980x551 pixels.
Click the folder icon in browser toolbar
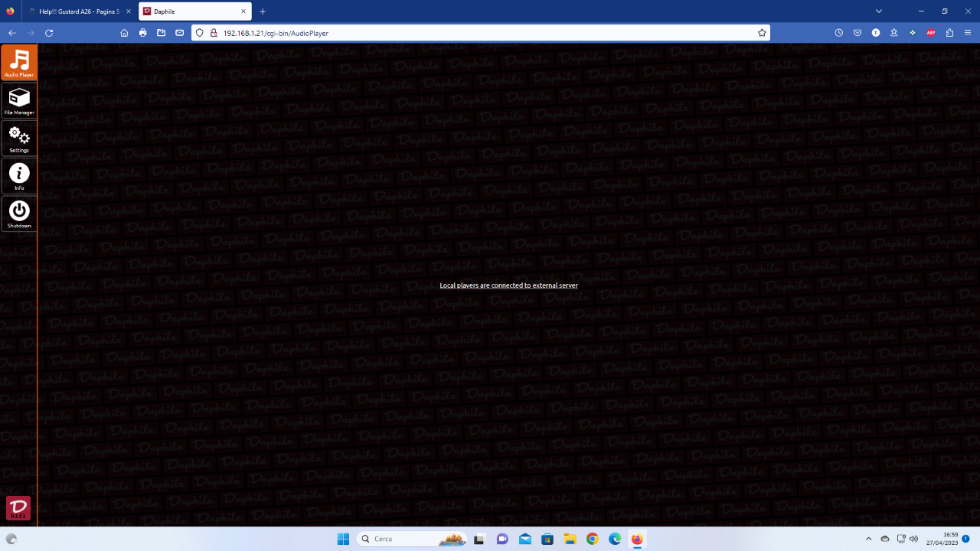[x=161, y=33]
